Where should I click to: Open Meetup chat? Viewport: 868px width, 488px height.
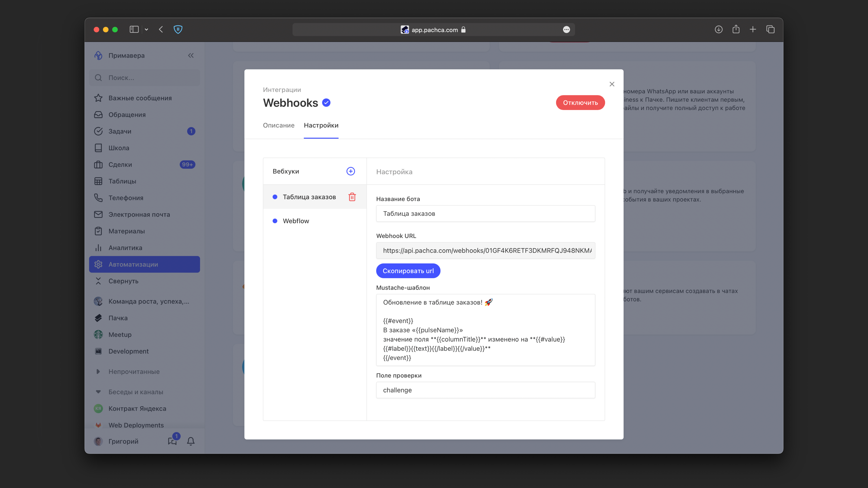click(x=144, y=334)
